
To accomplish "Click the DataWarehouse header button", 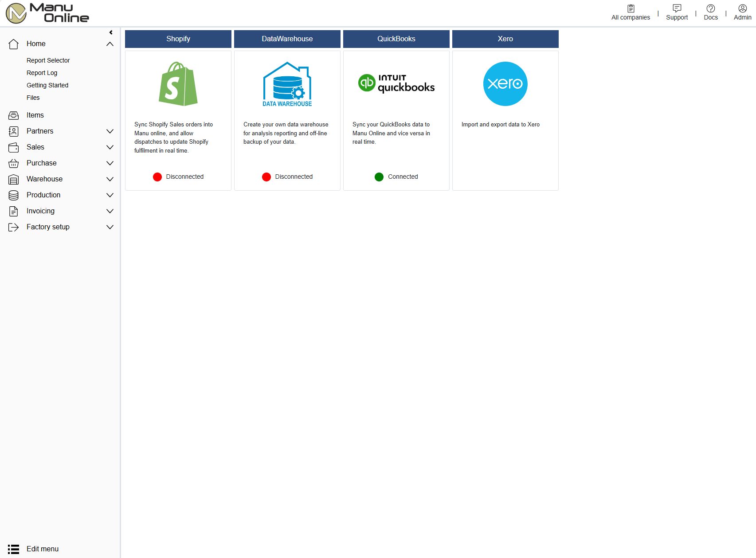I will click(x=287, y=39).
